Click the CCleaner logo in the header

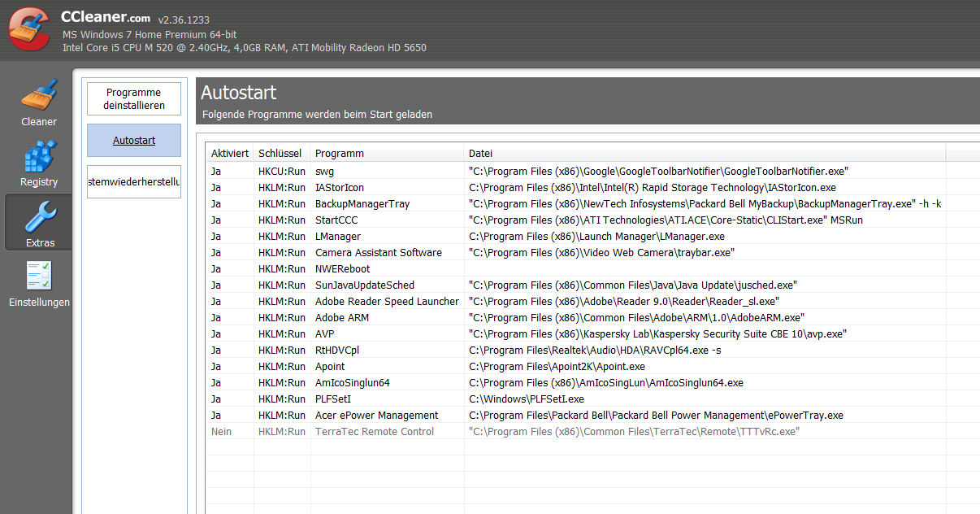point(29,28)
